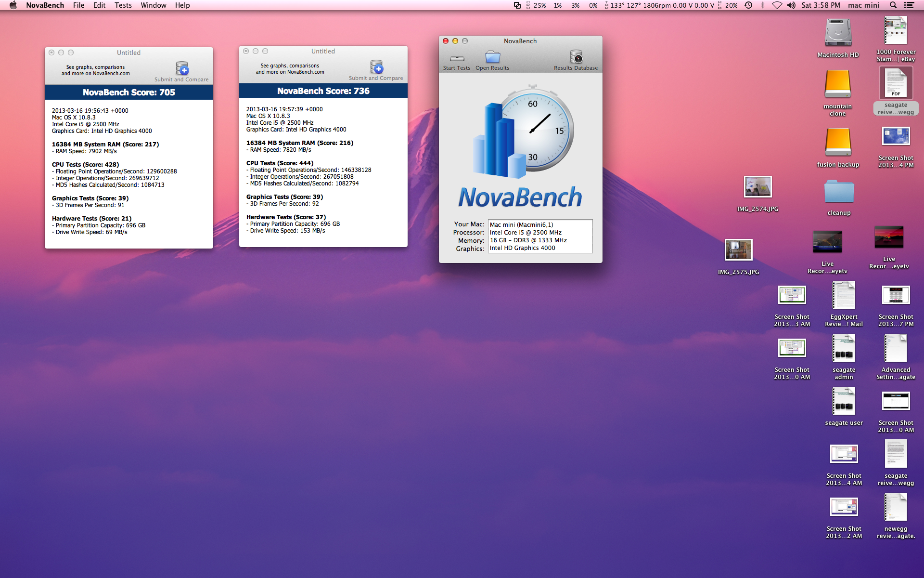Image resolution: width=924 pixels, height=578 pixels.
Task: Select Screen Shot 2013...7 PM file
Action: [896, 295]
